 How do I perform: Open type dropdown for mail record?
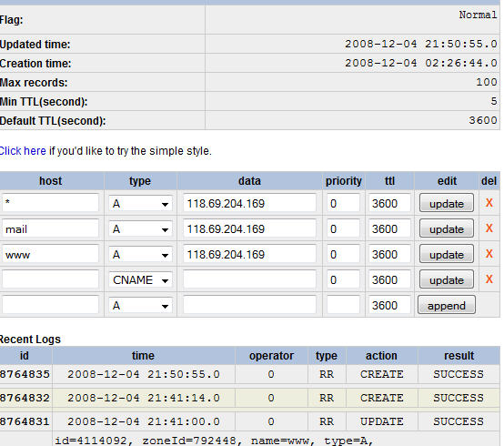click(140, 229)
